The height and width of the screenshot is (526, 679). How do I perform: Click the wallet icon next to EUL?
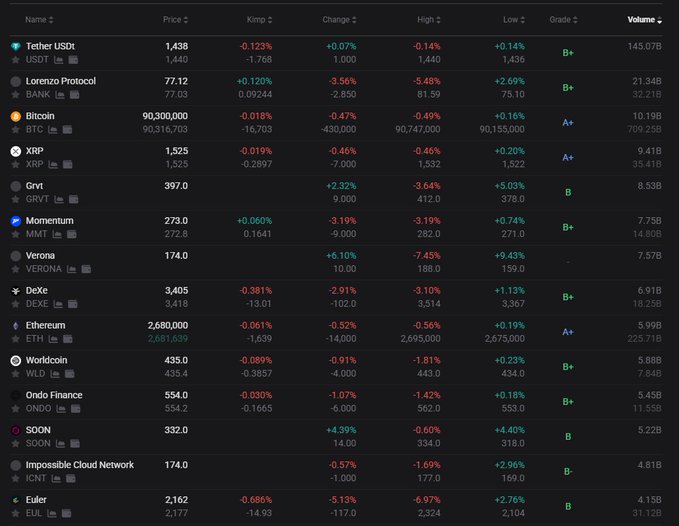66,513
